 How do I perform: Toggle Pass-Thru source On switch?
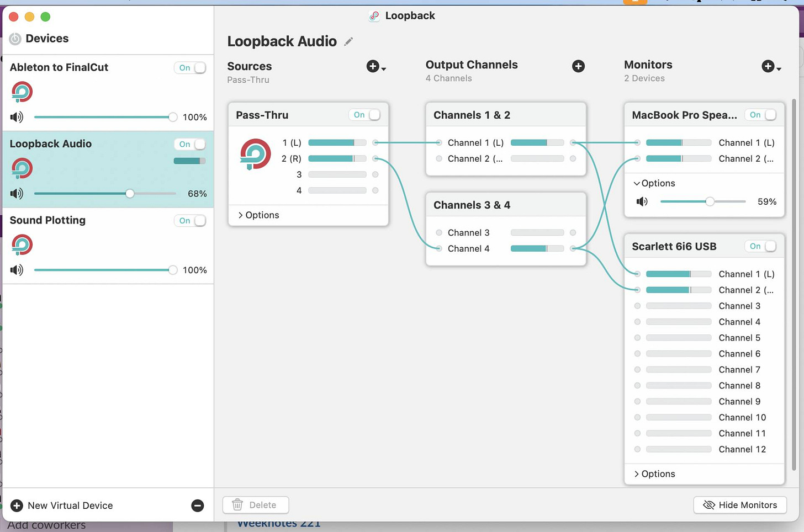point(365,115)
